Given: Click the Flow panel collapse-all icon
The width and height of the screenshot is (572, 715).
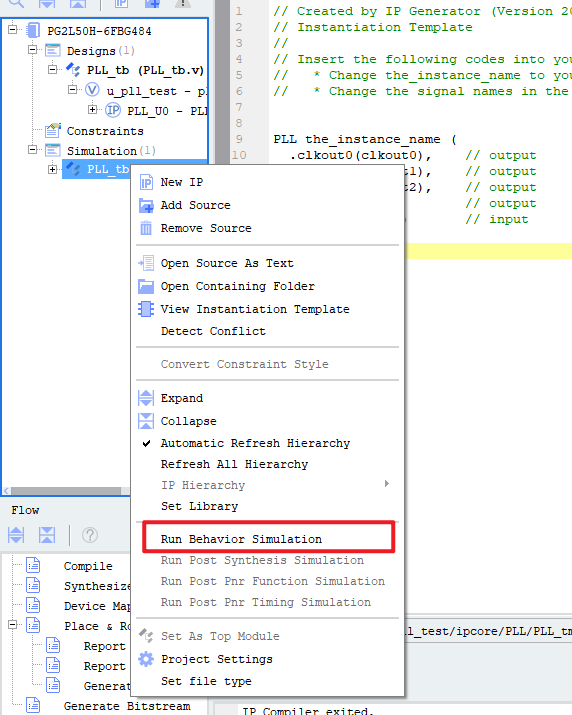Looking at the screenshot, I should (x=47, y=535).
